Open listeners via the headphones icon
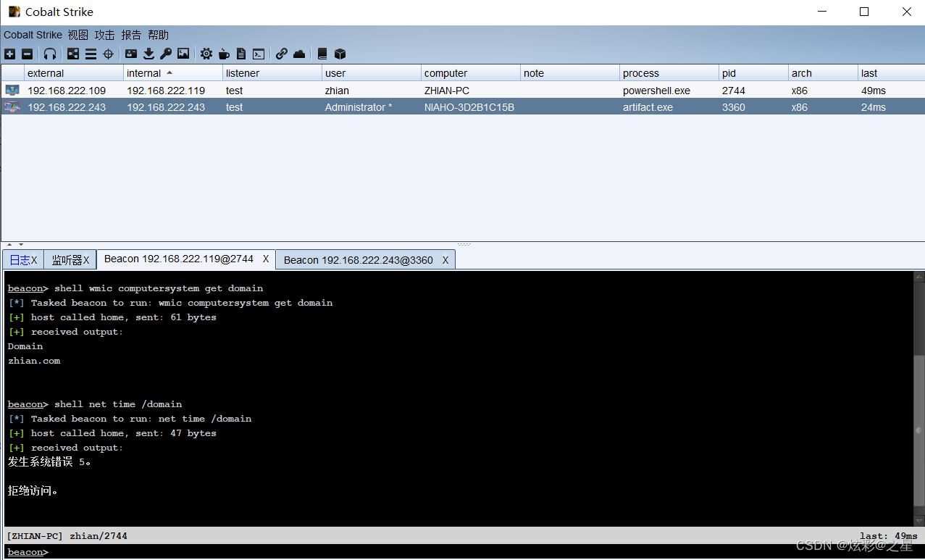This screenshot has height=560, width=925. click(50, 54)
